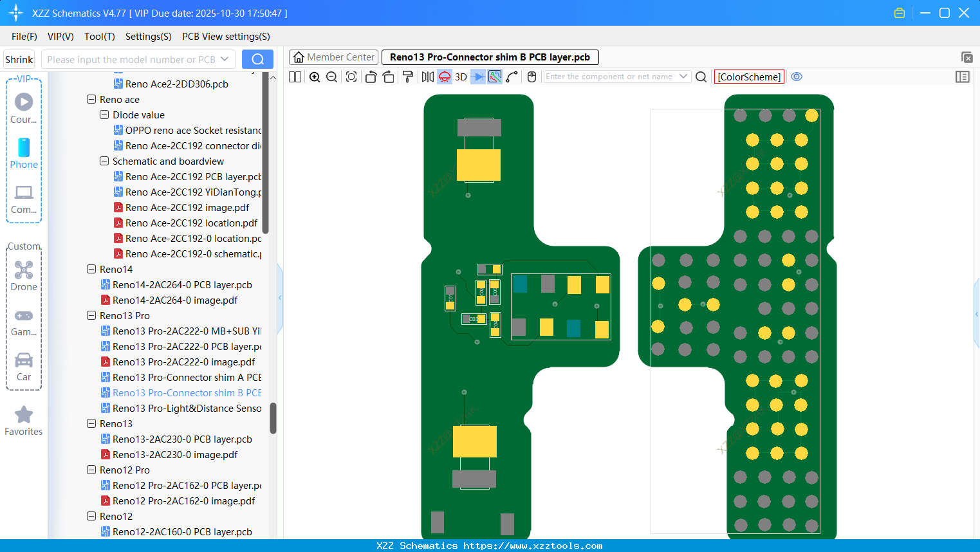Screen dimensions: 980x552
Task: Collapse the Diode value tree node
Action: (104, 115)
